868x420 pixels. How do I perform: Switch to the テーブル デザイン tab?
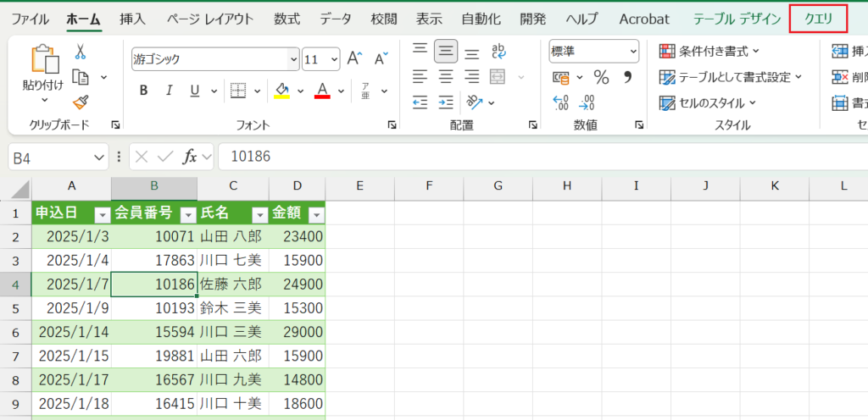(x=737, y=19)
